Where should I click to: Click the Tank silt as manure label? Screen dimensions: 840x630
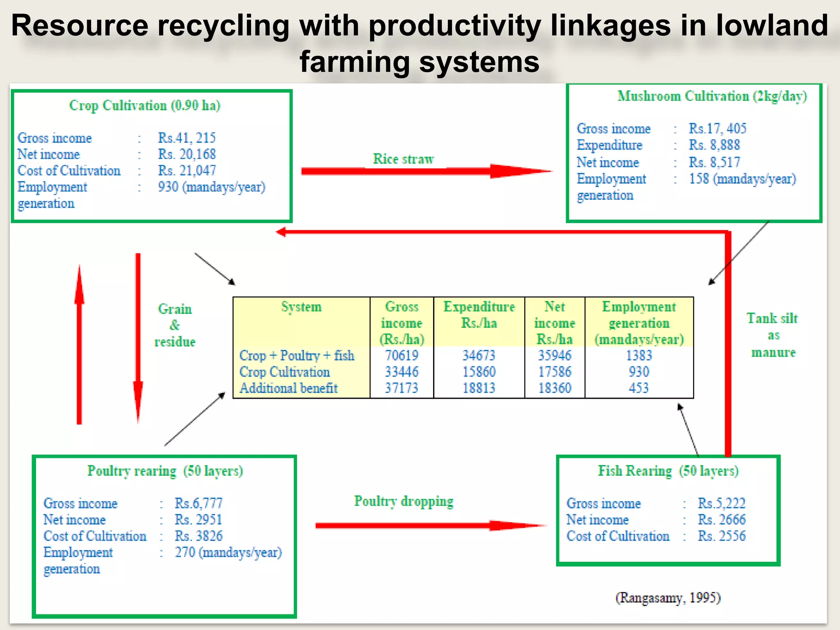tap(772, 335)
